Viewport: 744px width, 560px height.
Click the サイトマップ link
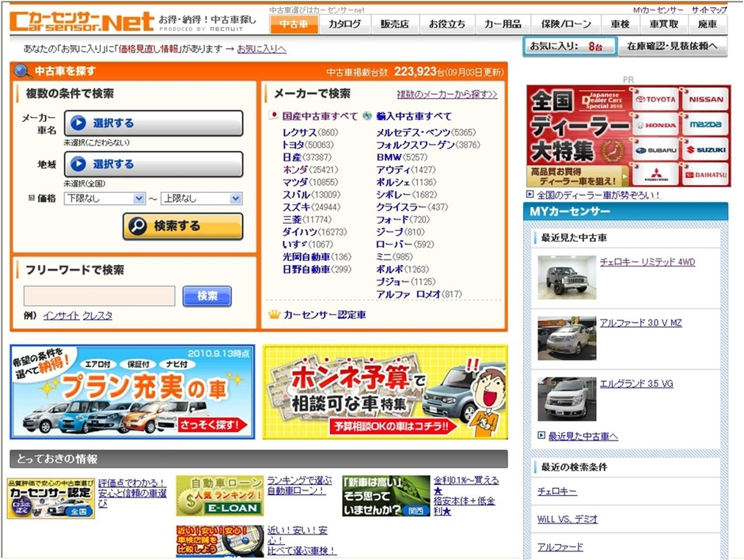click(709, 10)
